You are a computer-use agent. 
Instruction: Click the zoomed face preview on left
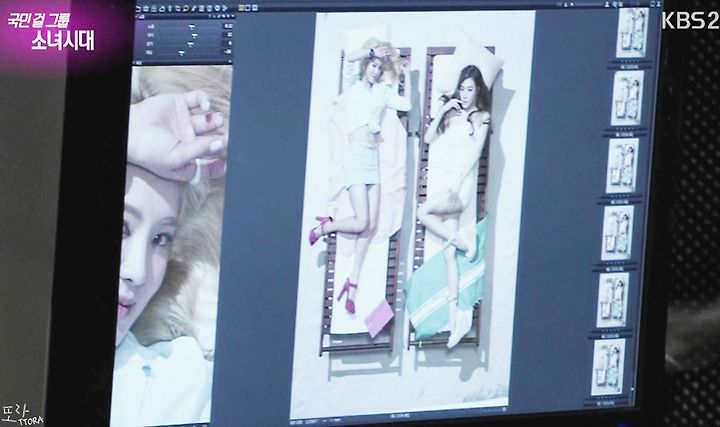point(172,246)
